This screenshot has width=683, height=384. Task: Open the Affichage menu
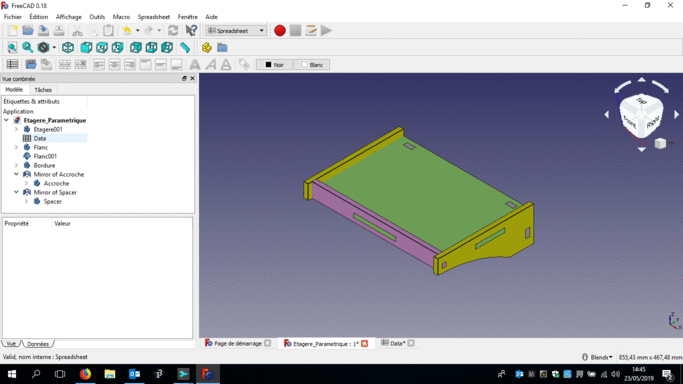(x=68, y=17)
